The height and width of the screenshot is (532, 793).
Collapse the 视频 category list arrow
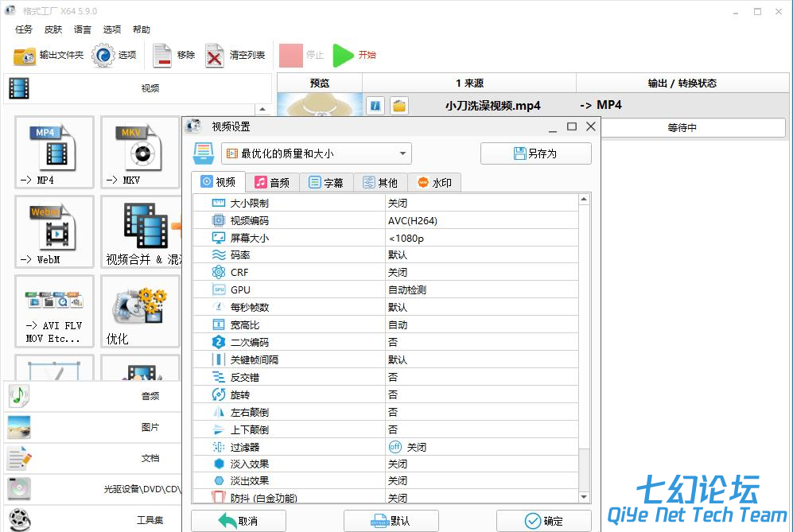262,109
